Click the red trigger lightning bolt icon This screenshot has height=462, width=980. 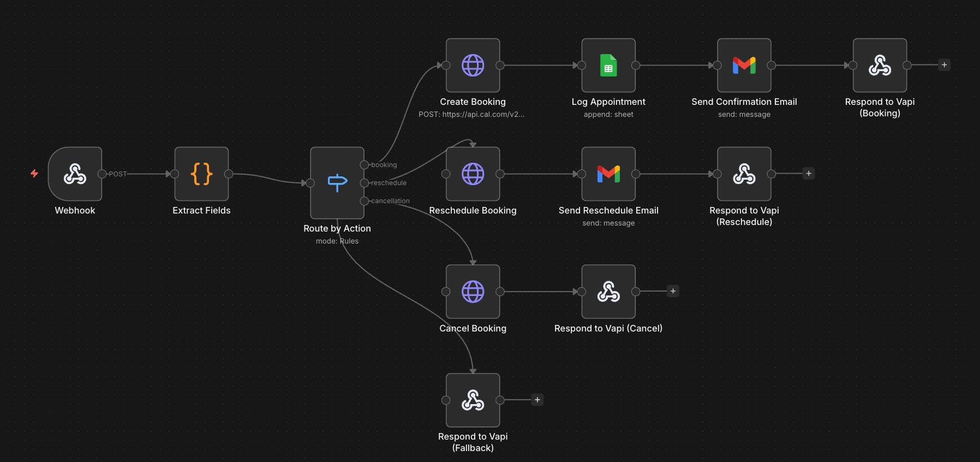[x=34, y=174]
